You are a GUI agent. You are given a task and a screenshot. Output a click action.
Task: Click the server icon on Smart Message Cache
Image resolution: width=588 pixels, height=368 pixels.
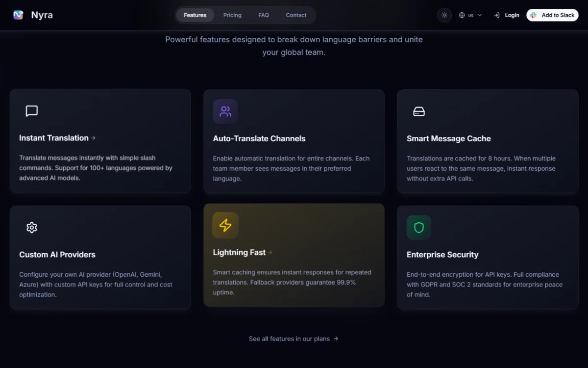pyautogui.click(x=419, y=111)
